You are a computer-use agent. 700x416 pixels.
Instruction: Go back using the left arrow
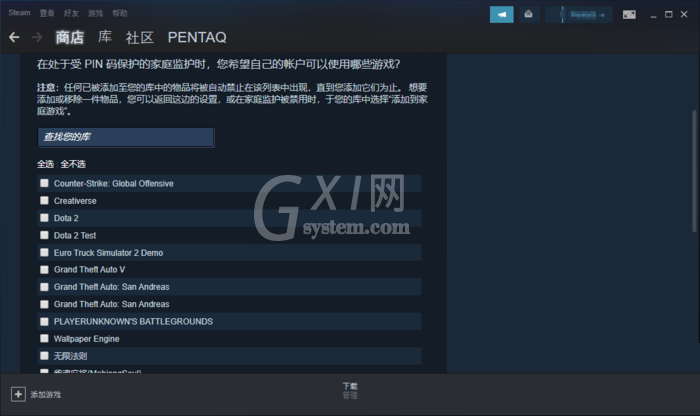click(x=14, y=37)
